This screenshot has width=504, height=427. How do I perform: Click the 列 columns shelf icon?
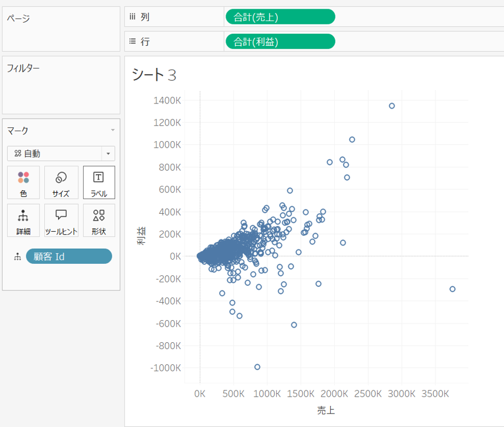[132, 17]
